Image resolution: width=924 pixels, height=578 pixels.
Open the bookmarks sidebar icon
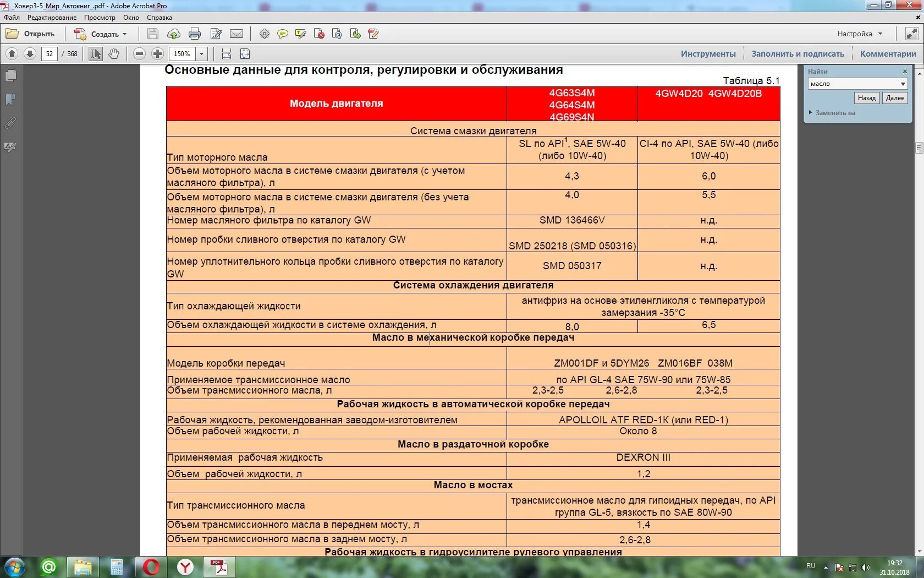pyautogui.click(x=10, y=100)
